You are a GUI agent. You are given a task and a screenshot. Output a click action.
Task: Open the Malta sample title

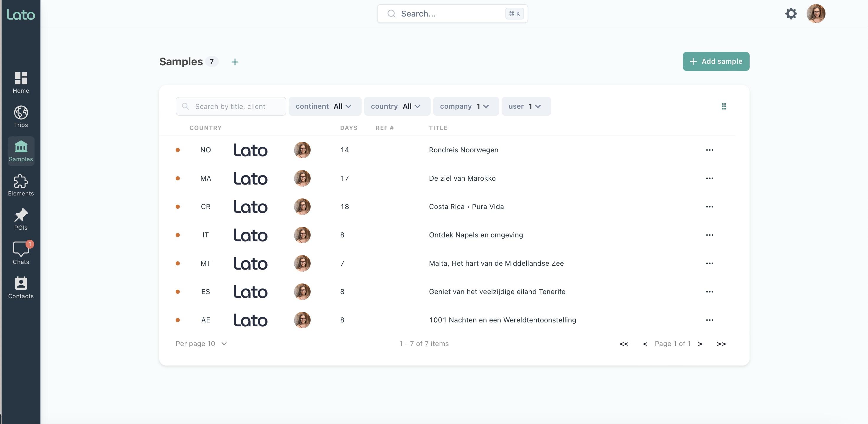(x=496, y=263)
